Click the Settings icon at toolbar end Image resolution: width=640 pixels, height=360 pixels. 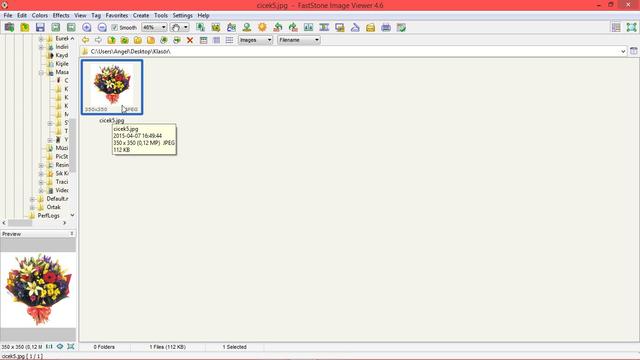(x=401, y=27)
